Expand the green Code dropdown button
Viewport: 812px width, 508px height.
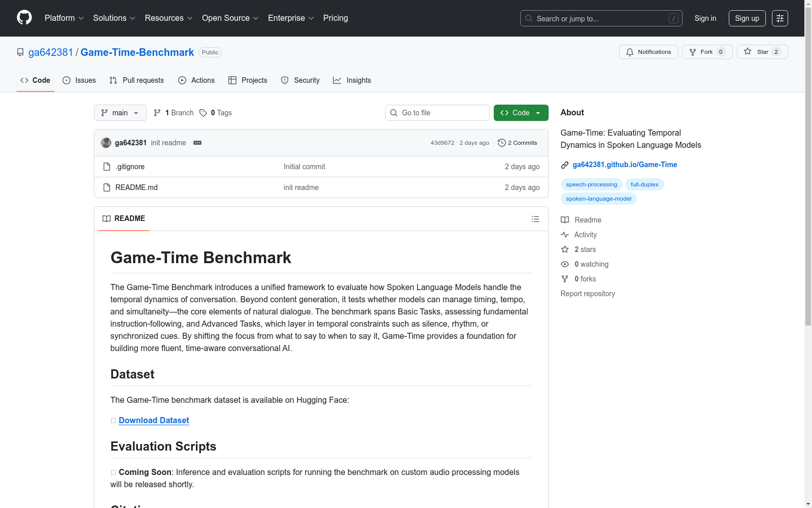tap(521, 113)
